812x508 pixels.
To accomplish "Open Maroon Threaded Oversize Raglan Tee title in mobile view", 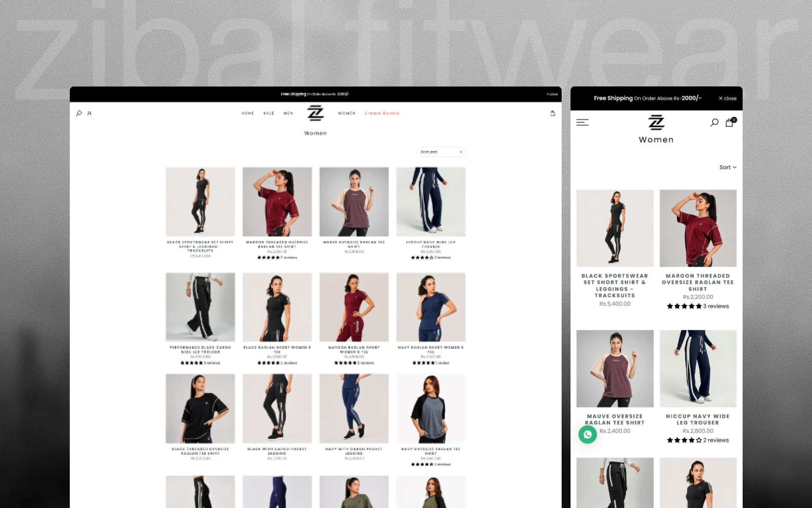I will (x=698, y=282).
